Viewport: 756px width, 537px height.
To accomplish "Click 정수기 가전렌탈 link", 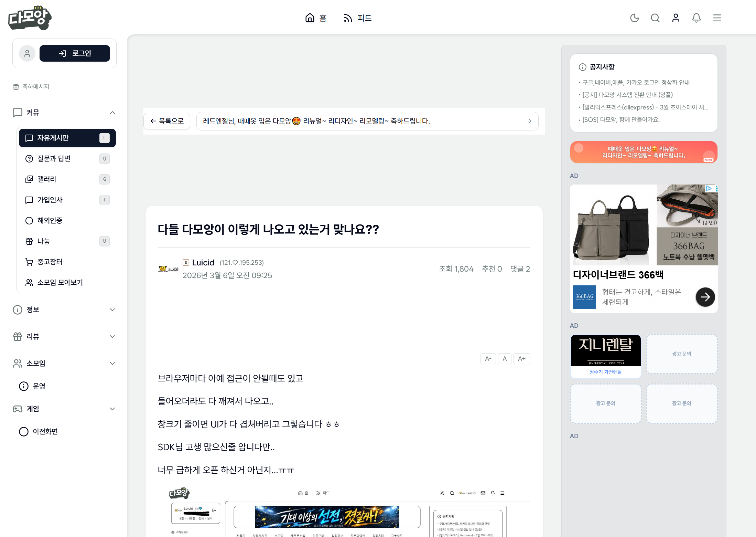I will (605, 372).
